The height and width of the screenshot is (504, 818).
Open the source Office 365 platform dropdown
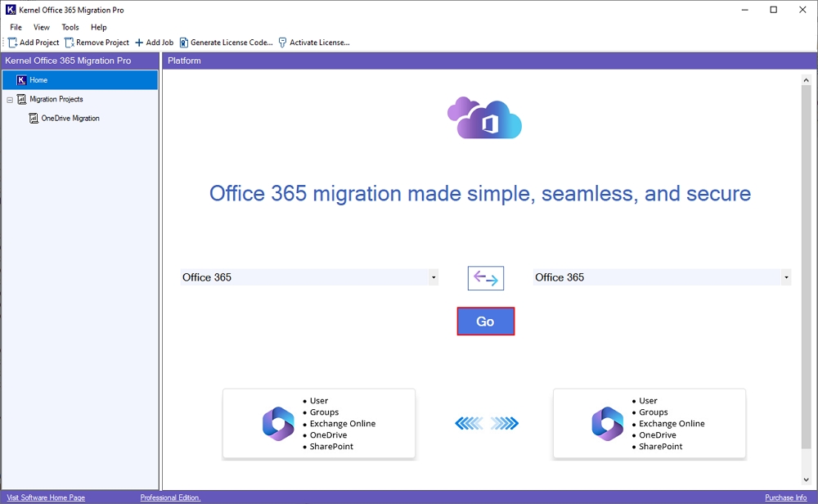tap(433, 277)
